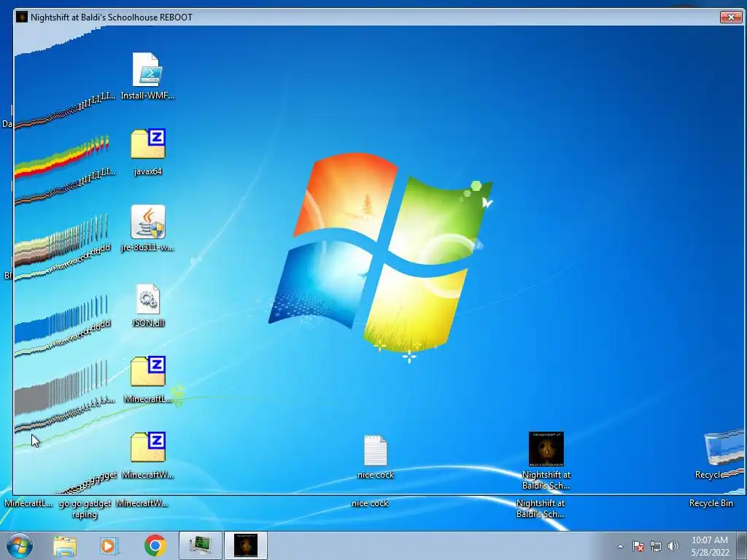747x560 pixels.
Task: Click the Nightshift window title bar icon
Action: pos(21,17)
